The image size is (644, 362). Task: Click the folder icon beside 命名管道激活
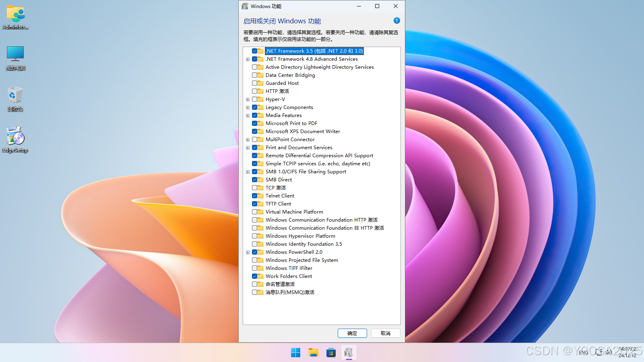(x=261, y=284)
